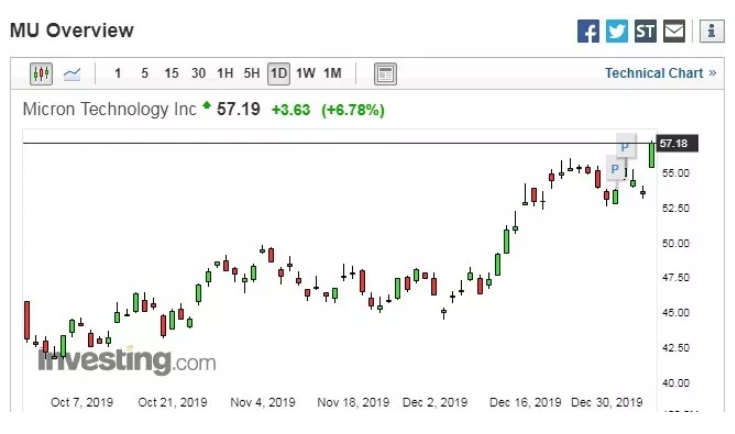Click the Oct 21, 2019 axis date

(172, 402)
